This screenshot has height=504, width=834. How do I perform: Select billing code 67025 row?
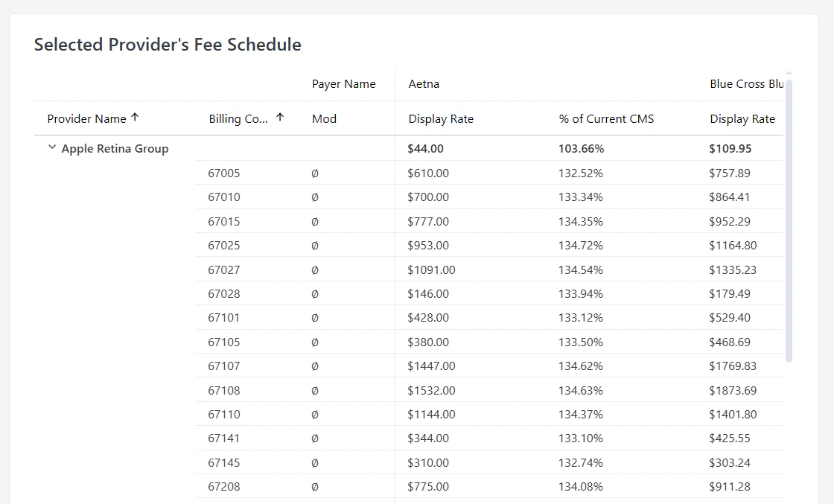(224, 245)
